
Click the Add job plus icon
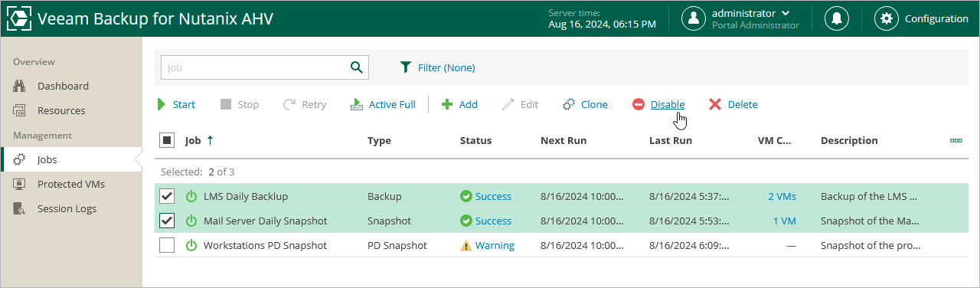pos(447,104)
